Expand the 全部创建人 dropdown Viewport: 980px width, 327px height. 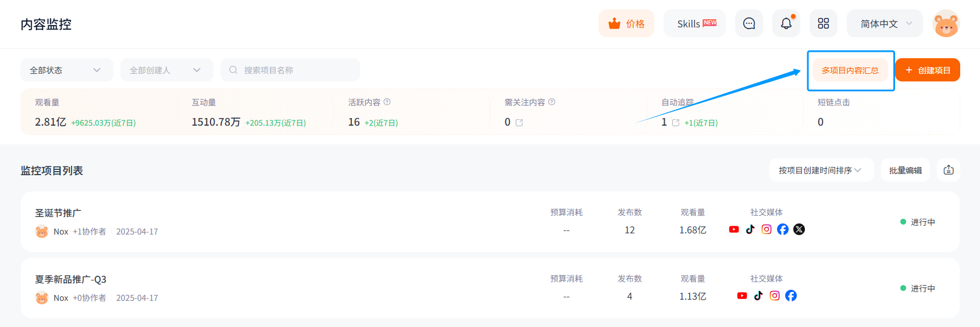pos(167,70)
